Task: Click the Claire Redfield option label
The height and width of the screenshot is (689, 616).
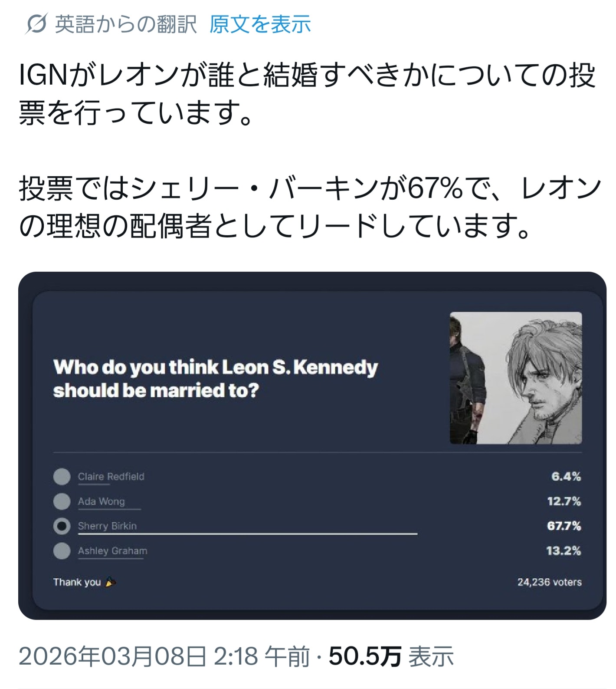Action: (111, 476)
